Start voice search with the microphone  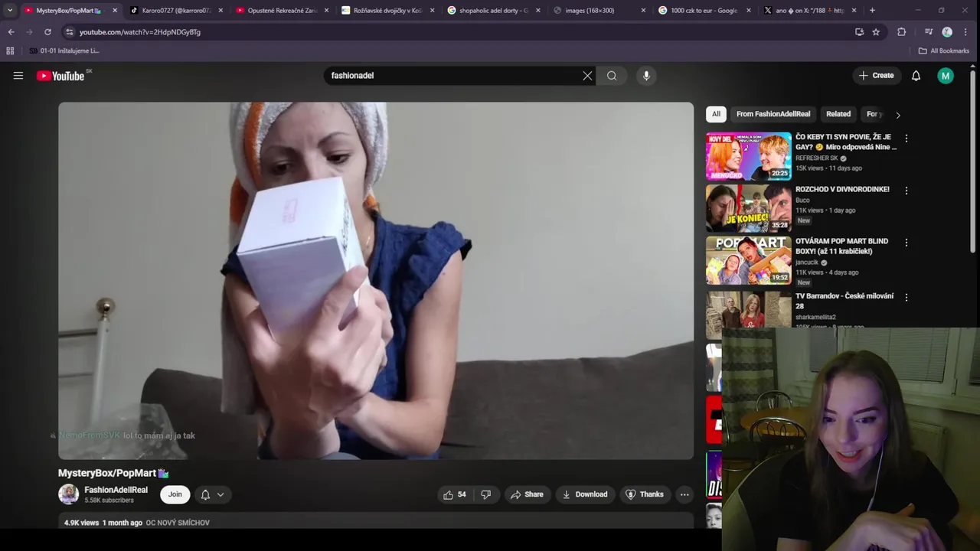pyautogui.click(x=646, y=76)
